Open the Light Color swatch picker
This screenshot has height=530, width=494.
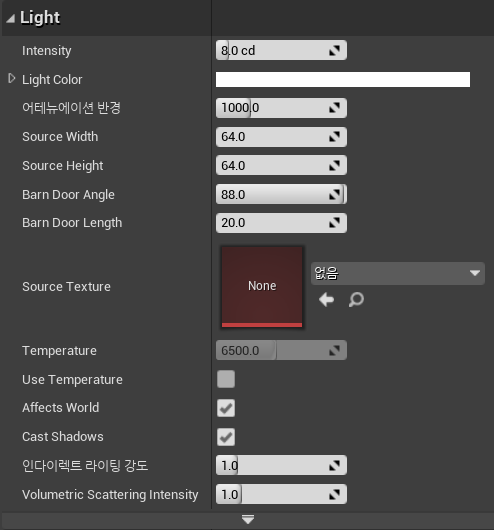343,79
